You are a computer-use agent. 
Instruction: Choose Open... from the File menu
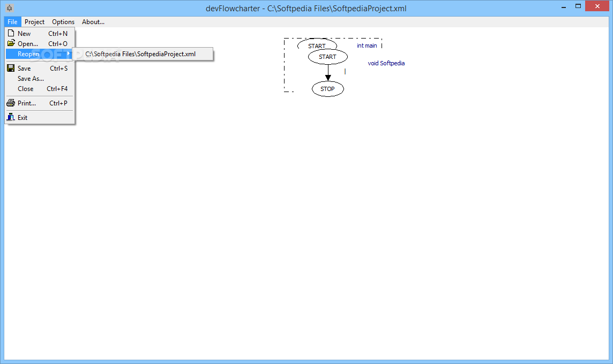click(40, 44)
